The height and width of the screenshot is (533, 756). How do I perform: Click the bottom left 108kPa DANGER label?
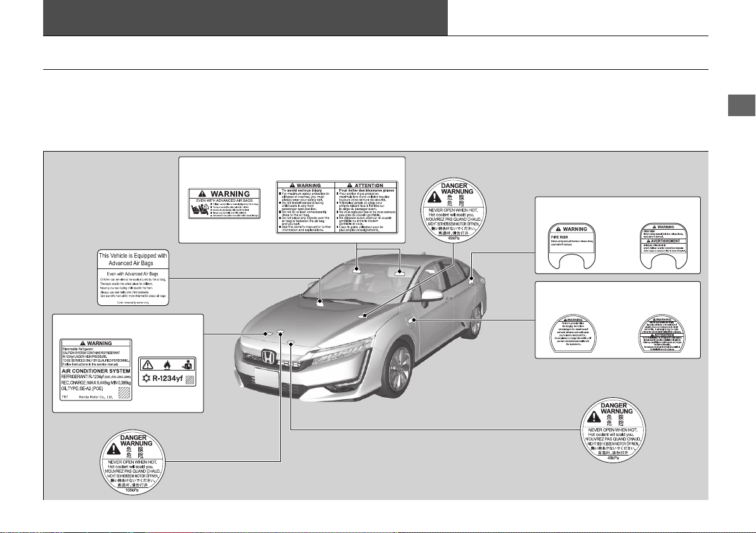click(133, 461)
